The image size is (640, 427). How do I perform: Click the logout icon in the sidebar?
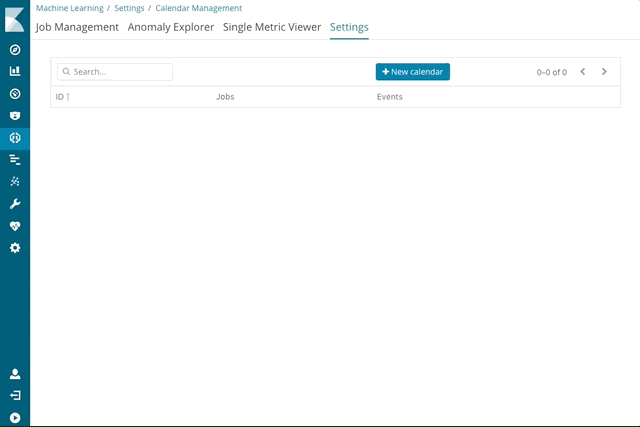tap(15, 395)
